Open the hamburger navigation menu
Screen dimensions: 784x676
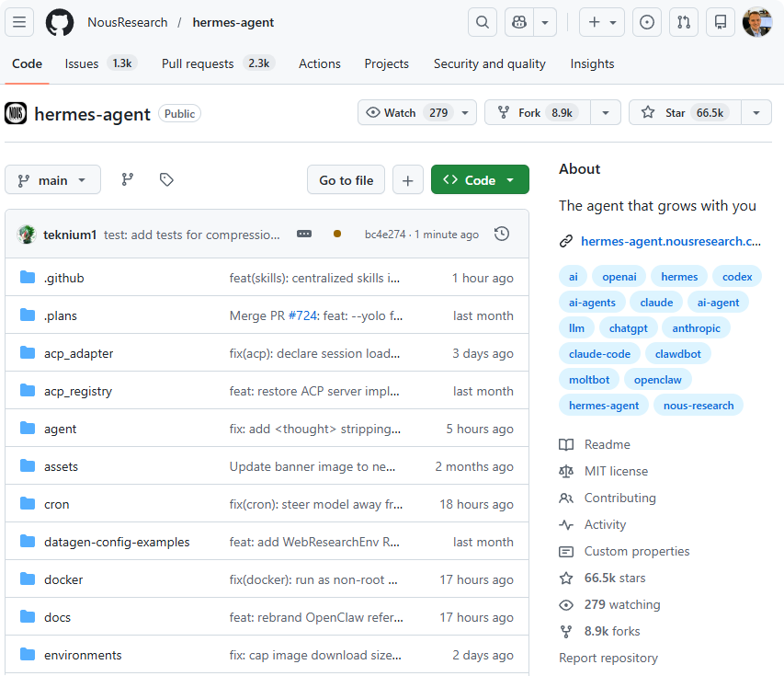tap(19, 22)
